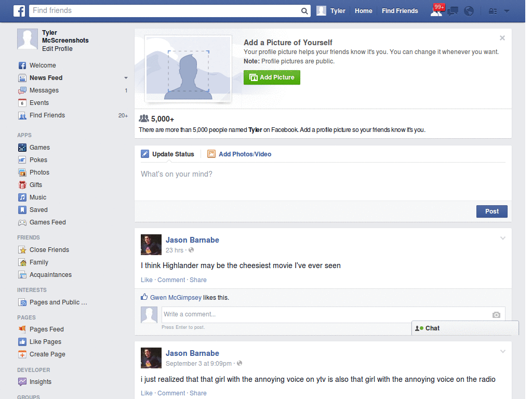Open Home in the top bar
Image resolution: width=532 pixels, height=399 pixels.
click(363, 11)
